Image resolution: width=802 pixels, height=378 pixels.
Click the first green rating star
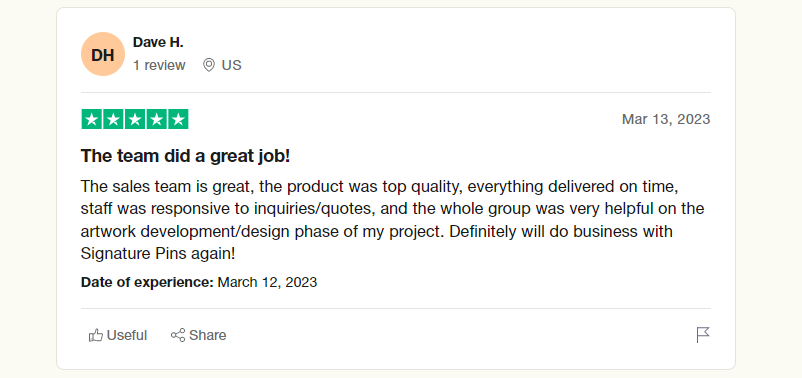pyautogui.click(x=92, y=119)
